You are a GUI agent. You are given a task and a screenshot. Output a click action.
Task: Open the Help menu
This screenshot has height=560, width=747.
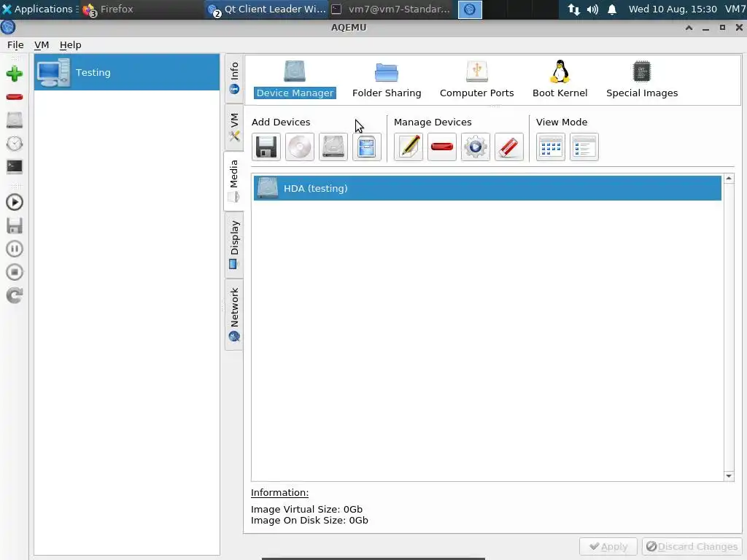pyautogui.click(x=70, y=44)
